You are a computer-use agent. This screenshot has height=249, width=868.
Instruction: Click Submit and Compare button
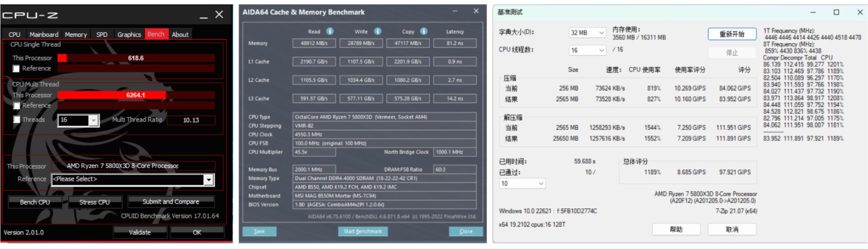pyautogui.click(x=171, y=202)
